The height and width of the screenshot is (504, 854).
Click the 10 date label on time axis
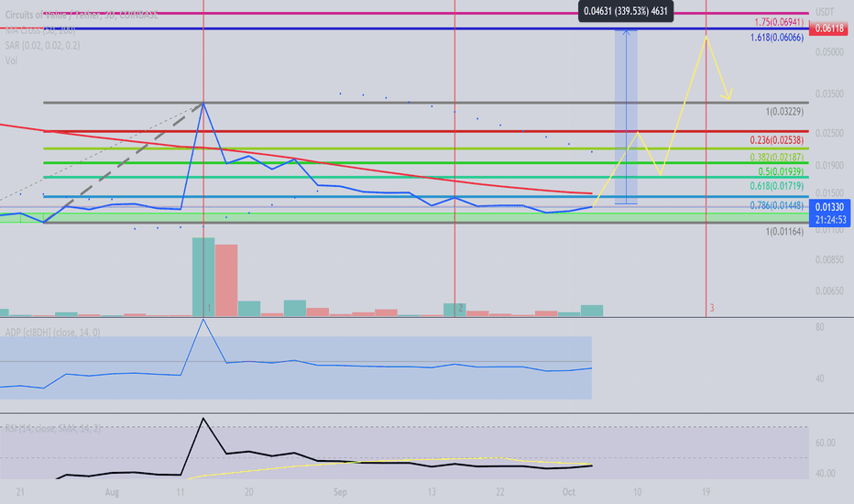click(637, 492)
